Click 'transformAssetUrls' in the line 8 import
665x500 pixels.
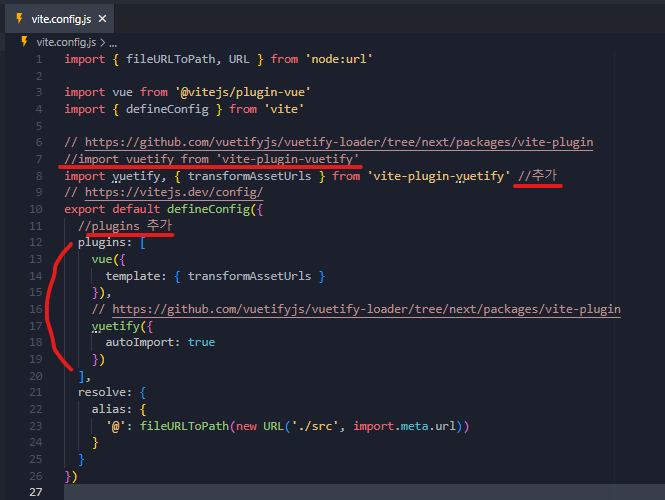click(249, 176)
